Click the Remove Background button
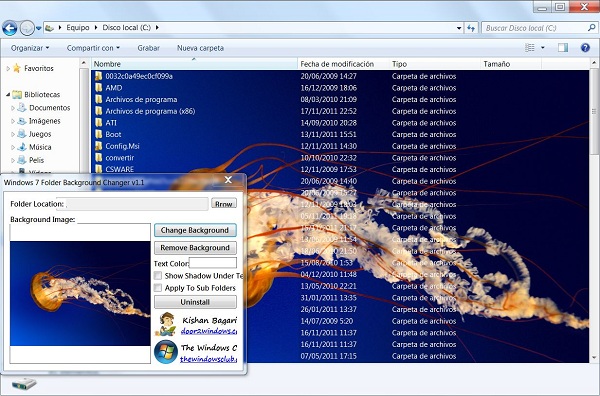600x396 pixels. pos(195,248)
